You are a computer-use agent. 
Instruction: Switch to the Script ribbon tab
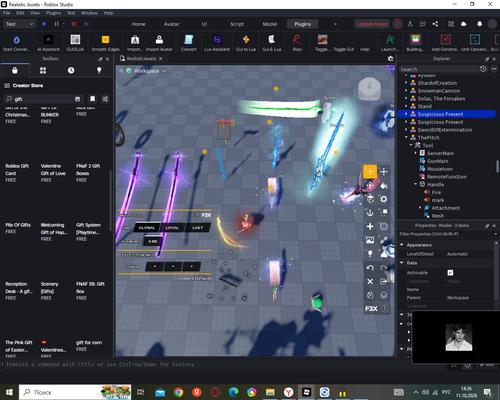tap(237, 24)
